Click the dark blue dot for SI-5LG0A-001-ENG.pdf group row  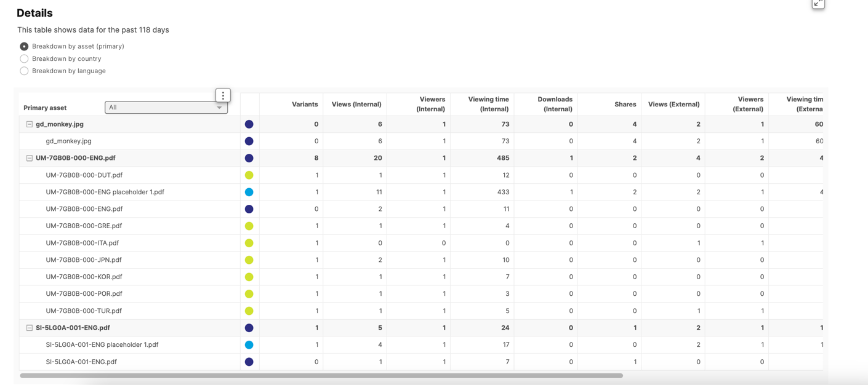click(x=249, y=328)
